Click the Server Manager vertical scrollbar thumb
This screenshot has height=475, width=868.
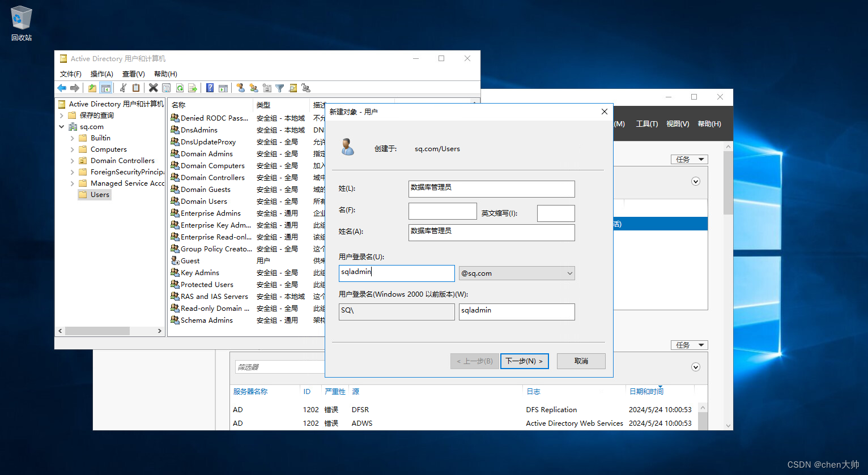(729, 183)
